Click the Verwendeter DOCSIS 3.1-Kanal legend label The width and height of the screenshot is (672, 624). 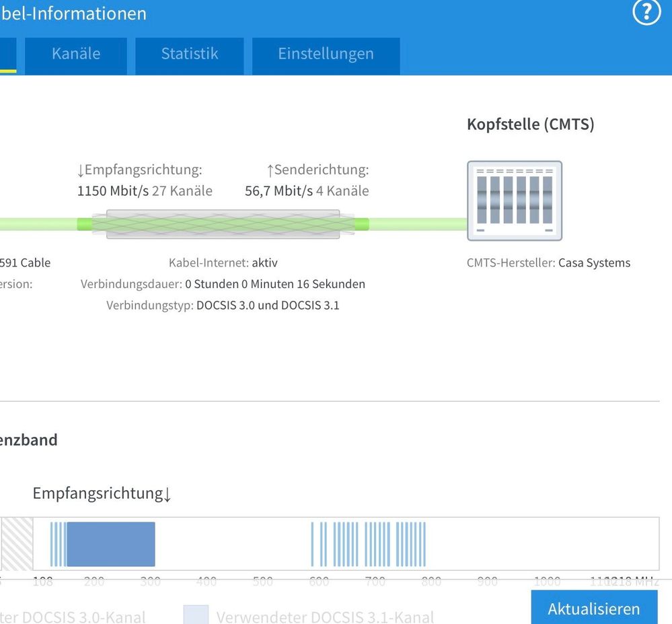point(326,617)
